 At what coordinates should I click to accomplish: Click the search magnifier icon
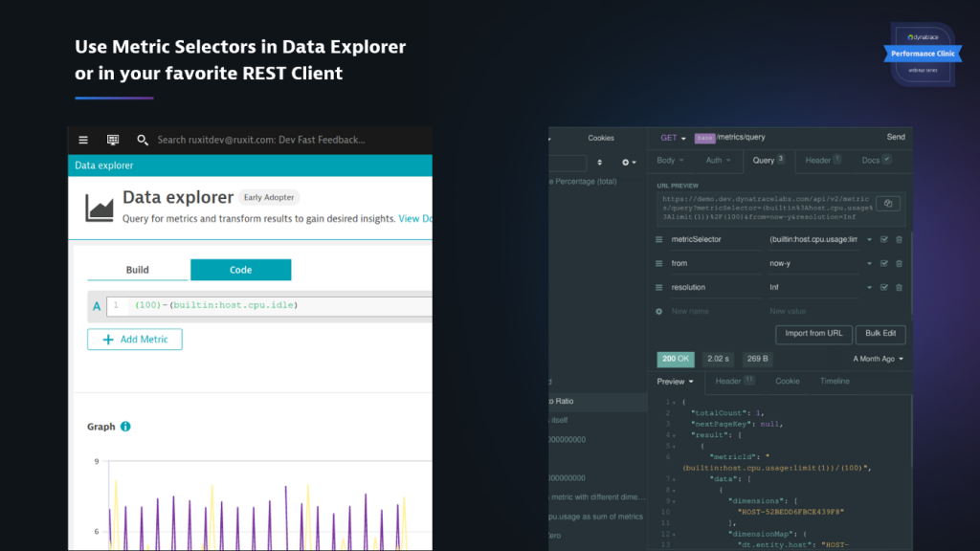click(x=143, y=140)
